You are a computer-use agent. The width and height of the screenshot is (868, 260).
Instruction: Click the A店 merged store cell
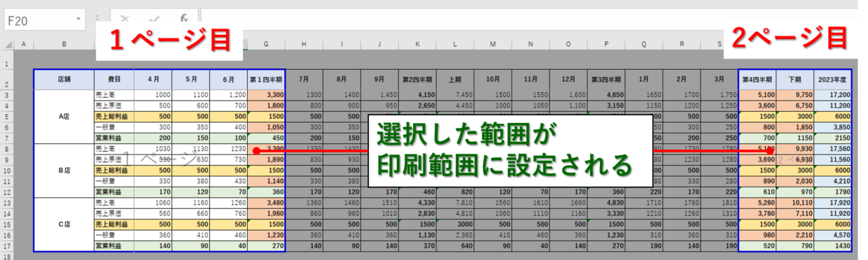[x=64, y=117]
